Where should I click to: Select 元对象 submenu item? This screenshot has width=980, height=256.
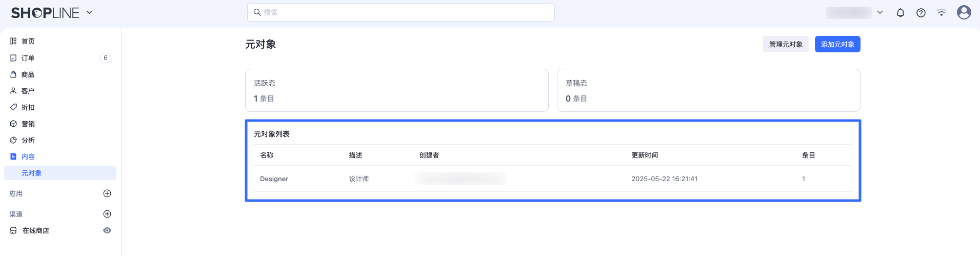(61, 173)
